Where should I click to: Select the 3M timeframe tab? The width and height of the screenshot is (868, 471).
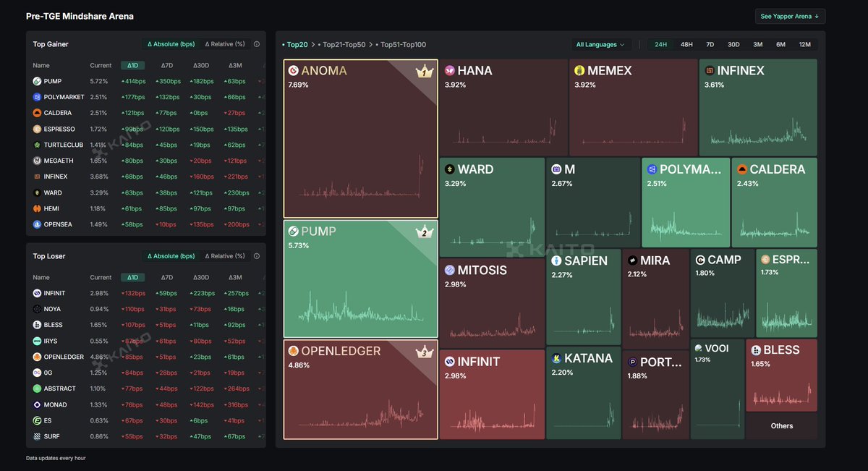point(757,45)
